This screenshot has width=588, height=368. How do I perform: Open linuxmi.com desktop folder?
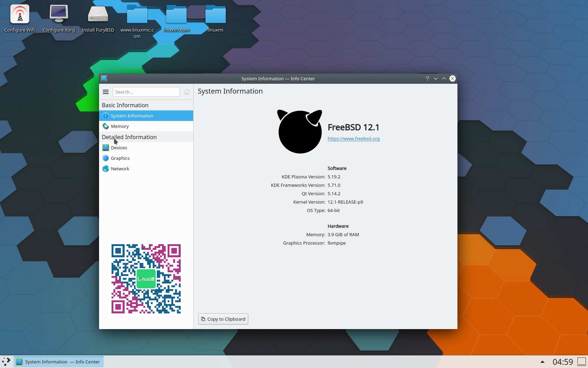pos(176,18)
